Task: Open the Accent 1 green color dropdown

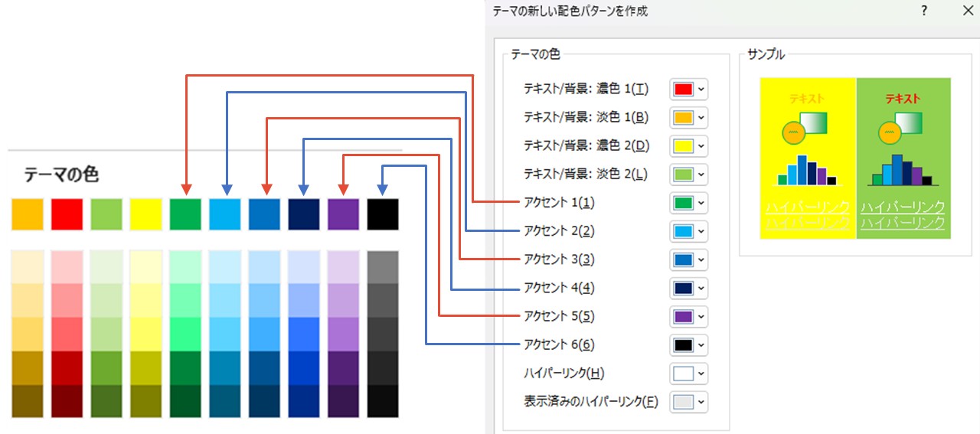Action: pos(688,203)
